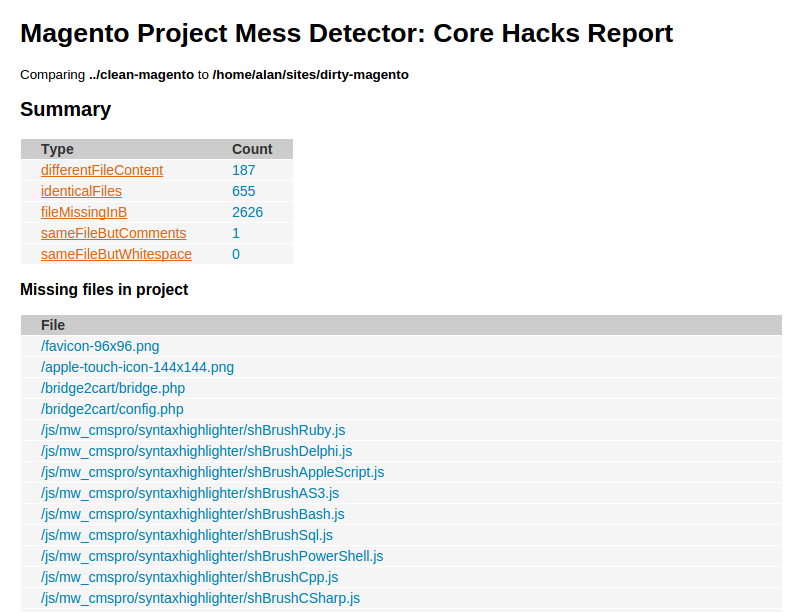Open the sameFileButComments link
Screen dimensions: 793x612
point(113,233)
